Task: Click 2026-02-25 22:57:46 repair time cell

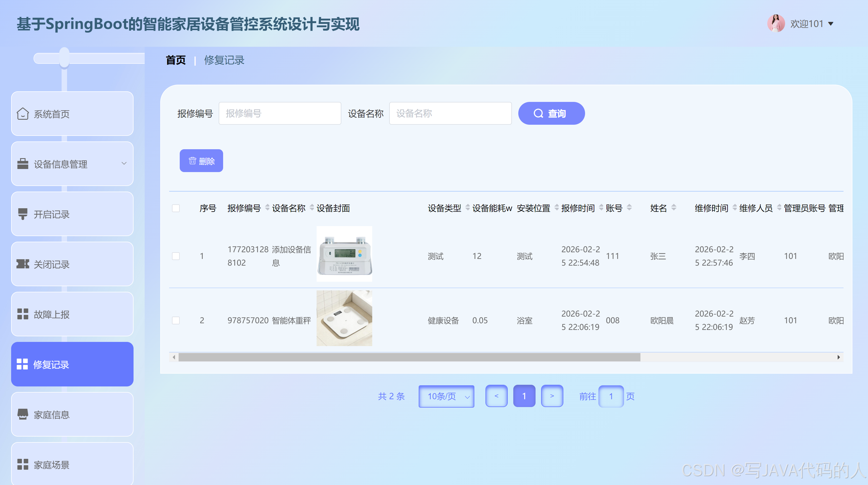Action: click(x=714, y=256)
